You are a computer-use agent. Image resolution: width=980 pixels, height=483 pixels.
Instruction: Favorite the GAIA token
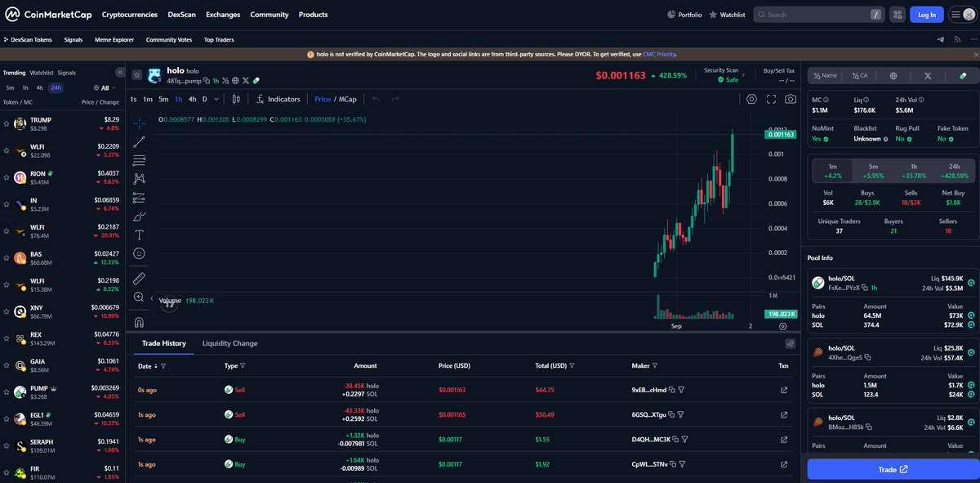7,364
